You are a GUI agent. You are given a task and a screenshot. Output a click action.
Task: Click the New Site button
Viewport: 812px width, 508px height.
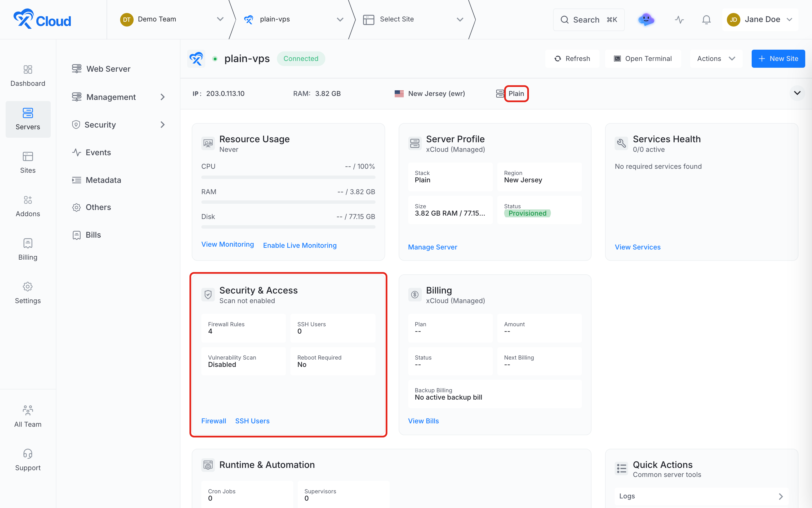778,59
